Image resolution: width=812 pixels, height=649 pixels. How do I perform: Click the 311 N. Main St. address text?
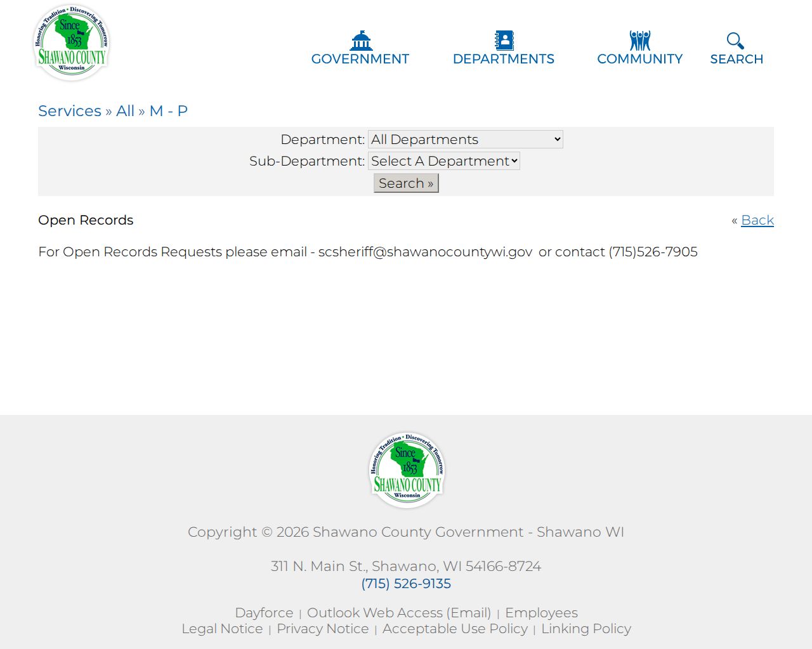tap(406, 566)
